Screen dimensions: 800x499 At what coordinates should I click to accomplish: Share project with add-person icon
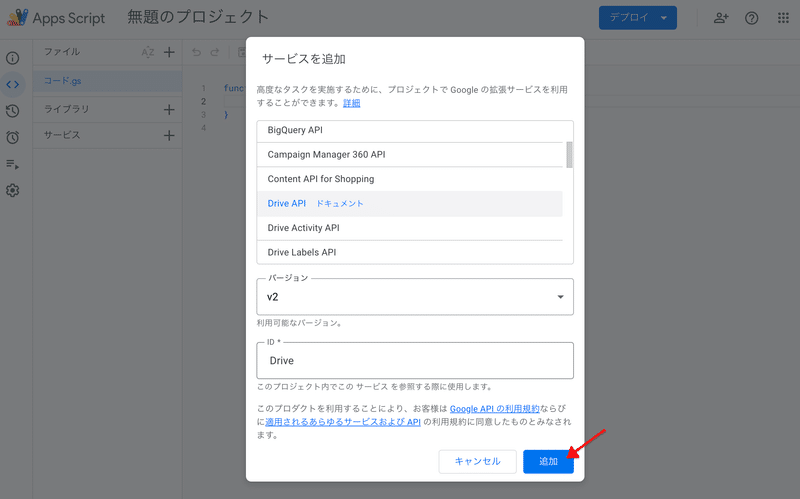click(721, 18)
